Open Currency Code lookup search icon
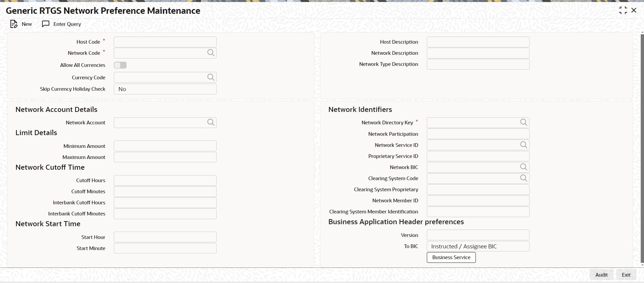The width and height of the screenshot is (644, 283). click(x=211, y=77)
